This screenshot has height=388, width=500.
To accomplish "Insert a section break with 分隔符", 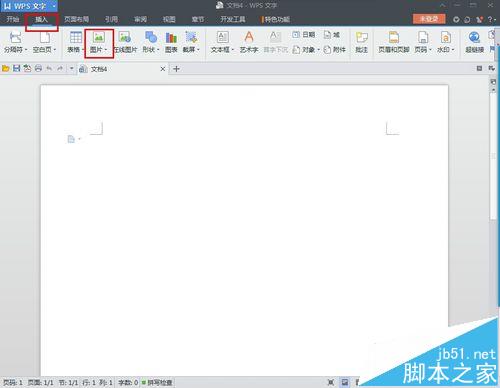I will pyautogui.click(x=15, y=42).
